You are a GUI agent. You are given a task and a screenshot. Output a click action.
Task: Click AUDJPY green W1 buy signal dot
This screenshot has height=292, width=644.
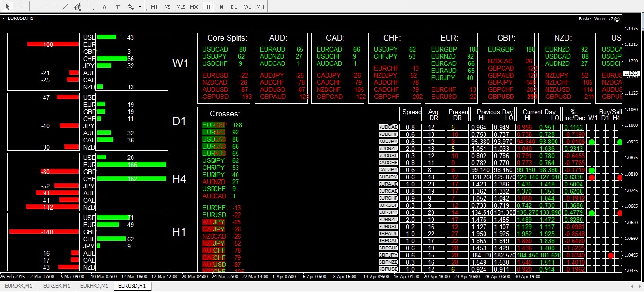click(591, 142)
